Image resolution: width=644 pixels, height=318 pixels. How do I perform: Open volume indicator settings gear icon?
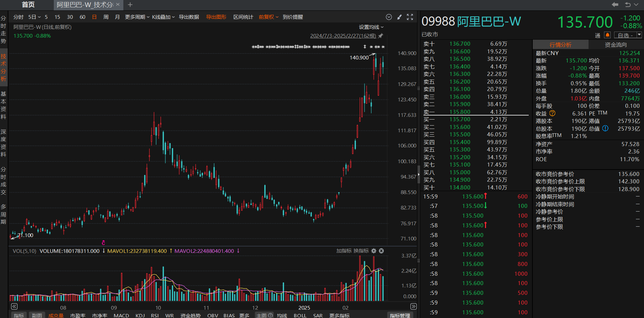point(374,251)
